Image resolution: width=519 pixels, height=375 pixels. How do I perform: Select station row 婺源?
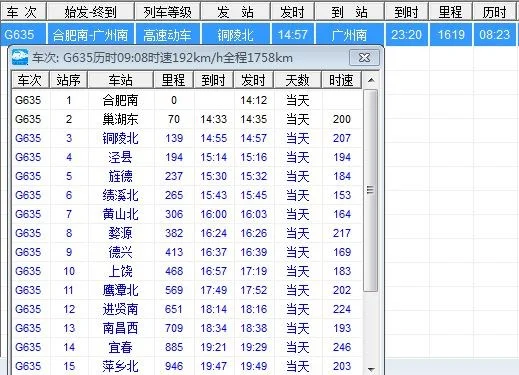pyautogui.click(x=187, y=233)
